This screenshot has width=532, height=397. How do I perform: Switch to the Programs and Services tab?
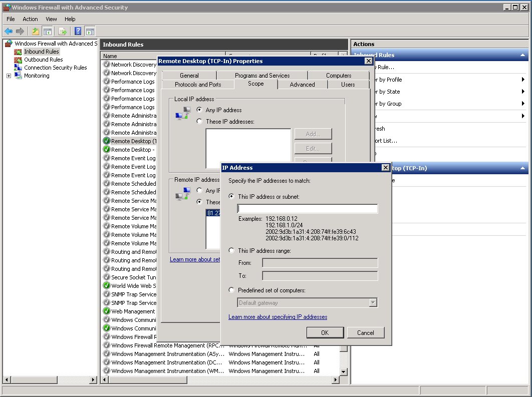pyautogui.click(x=262, y=75)
